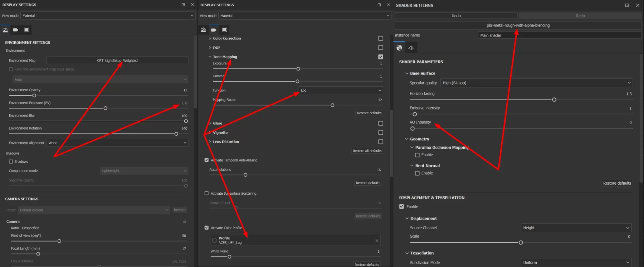The height and width of the screenshot is (267, 644).
Task: Open environment tab icon in middle Display Settings
Action: 203,30
